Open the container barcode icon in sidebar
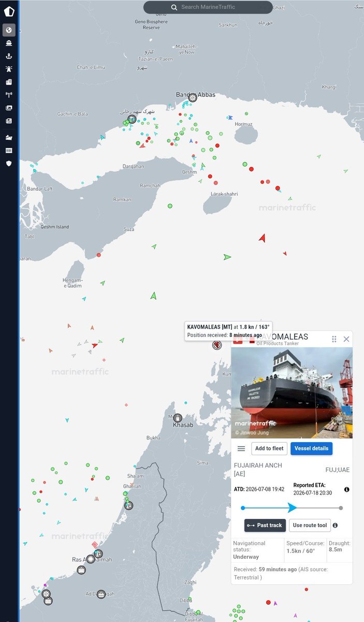 [9, 150]
